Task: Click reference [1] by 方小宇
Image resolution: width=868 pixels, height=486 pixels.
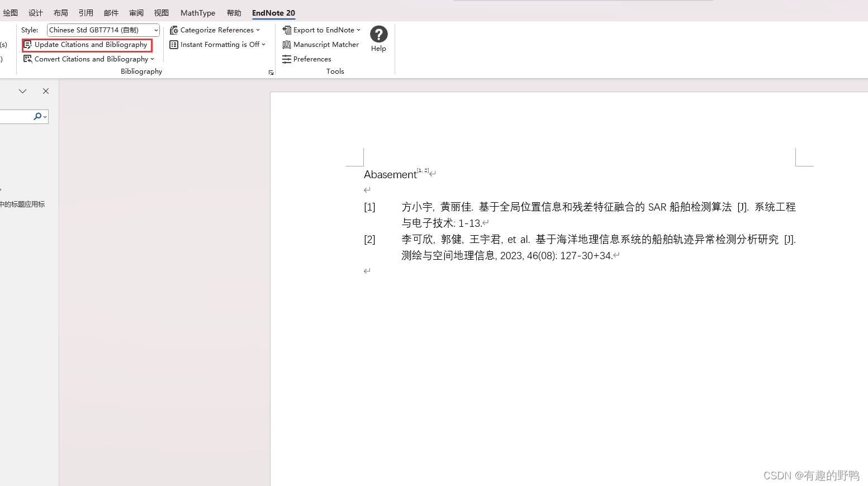Action: [580, 215]
